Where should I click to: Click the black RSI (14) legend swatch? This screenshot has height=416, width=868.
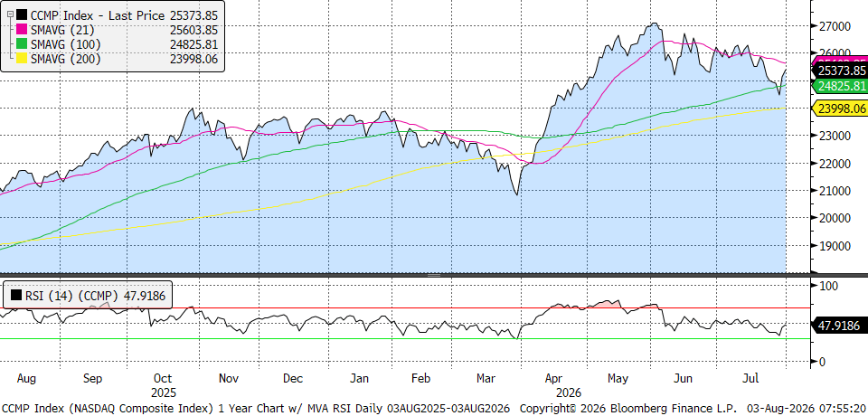(x=17, y=297)
